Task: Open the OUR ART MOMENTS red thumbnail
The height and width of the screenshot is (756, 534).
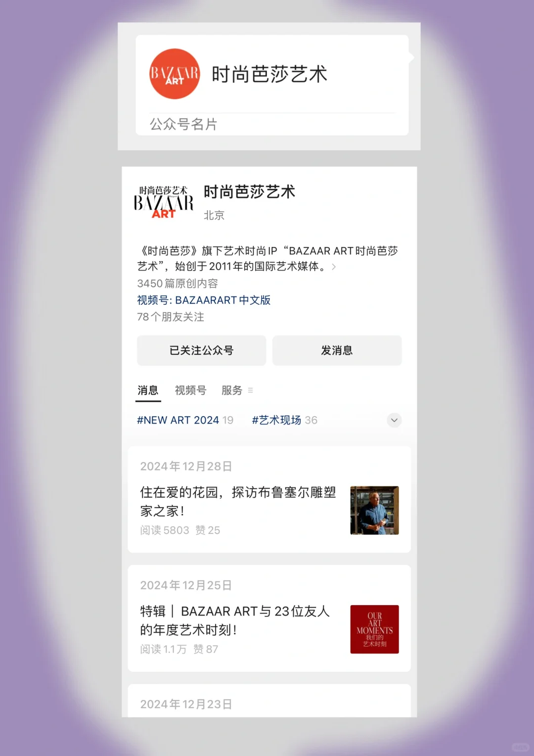Action: click(x=374, y=629)
